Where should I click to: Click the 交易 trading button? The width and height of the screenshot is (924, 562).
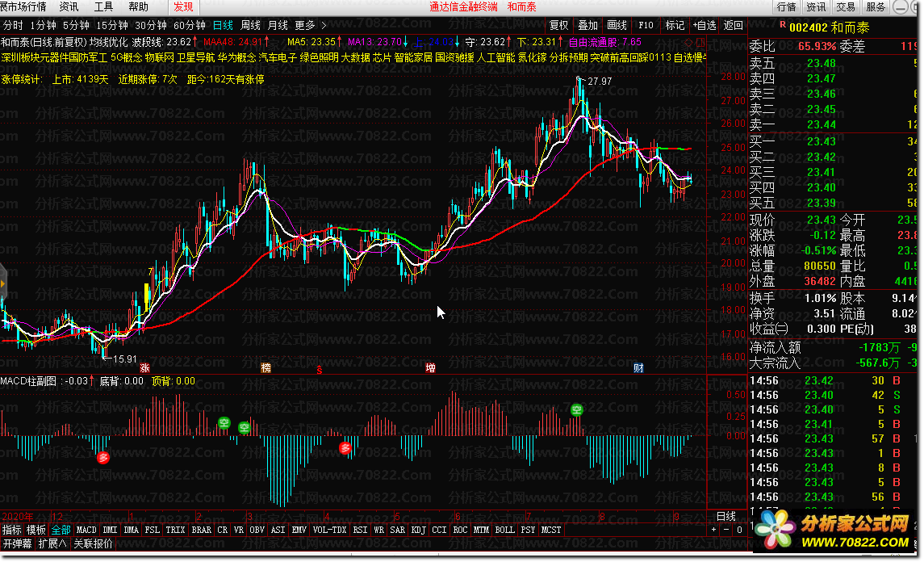click(846, 7)
